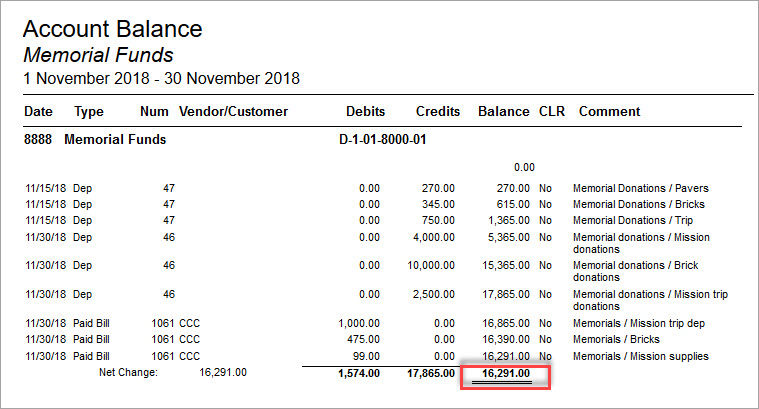This screenshot has height=409, width=759.
Task: Click the bold ending balance 16,291.00
Action: (x=506, y=374)
